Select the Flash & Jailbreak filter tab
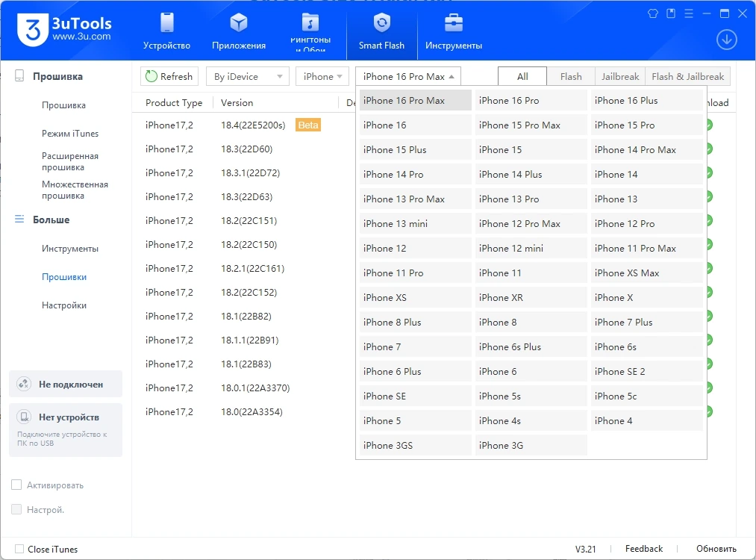Screen dimensions: 756x560 (x=687, y=76)
